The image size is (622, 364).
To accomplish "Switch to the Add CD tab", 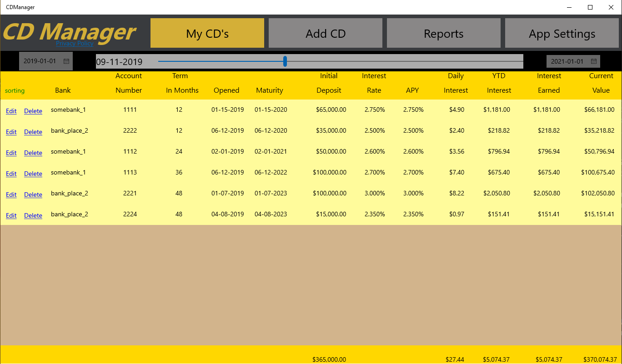I will pyautogui.click(x=325, y=33).
